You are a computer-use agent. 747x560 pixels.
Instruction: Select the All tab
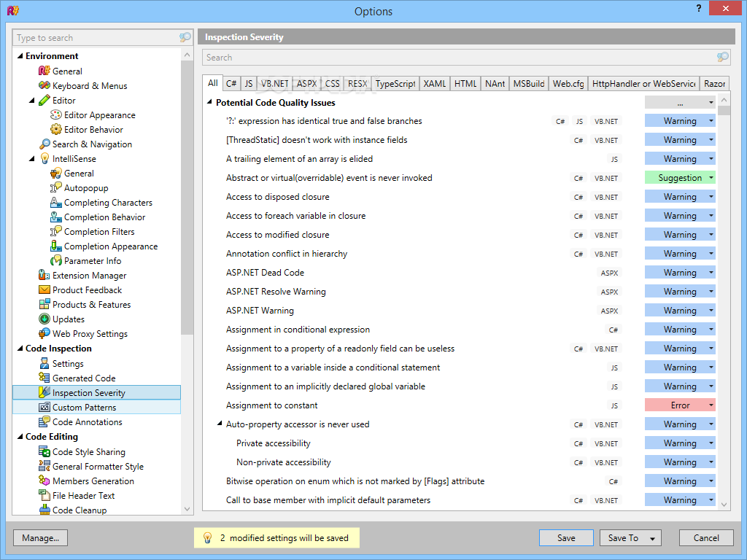(x=212, y=83)
